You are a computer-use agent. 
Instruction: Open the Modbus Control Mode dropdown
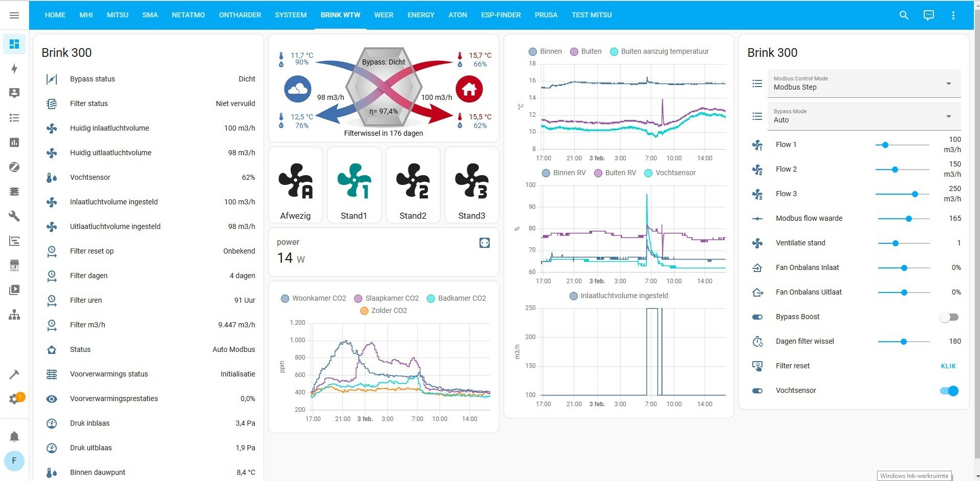[864, 83]
